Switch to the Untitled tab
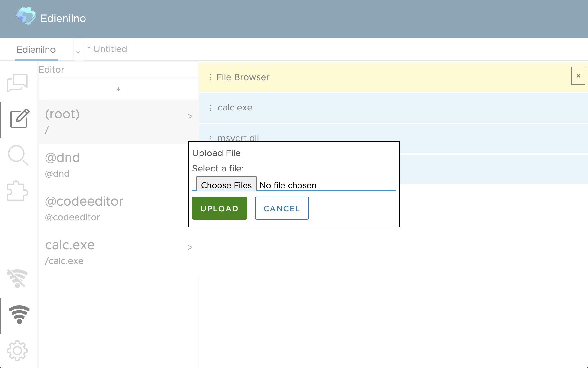 (x=107, y=49)
